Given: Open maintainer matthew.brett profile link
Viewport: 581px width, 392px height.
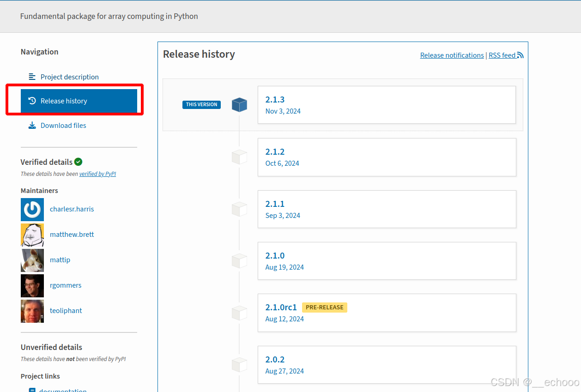Looking at the screenshot, I should (72, 234).
